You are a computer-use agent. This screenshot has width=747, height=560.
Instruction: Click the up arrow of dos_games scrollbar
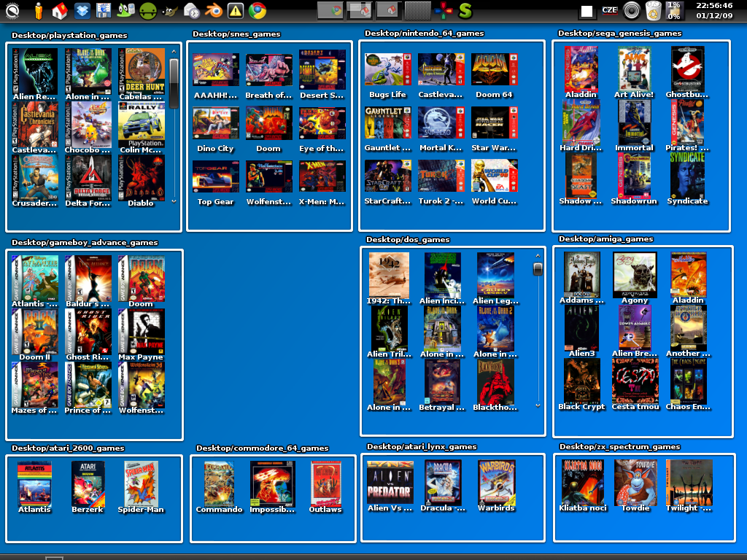tap(538, 256)
